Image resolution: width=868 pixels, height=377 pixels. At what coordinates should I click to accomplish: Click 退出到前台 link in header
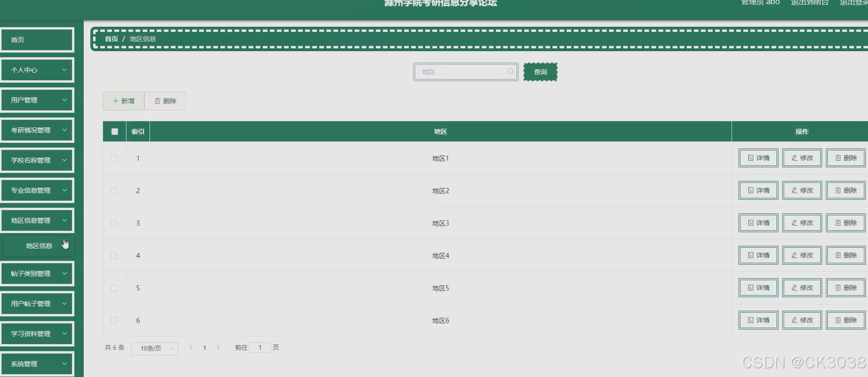(809, 3)
